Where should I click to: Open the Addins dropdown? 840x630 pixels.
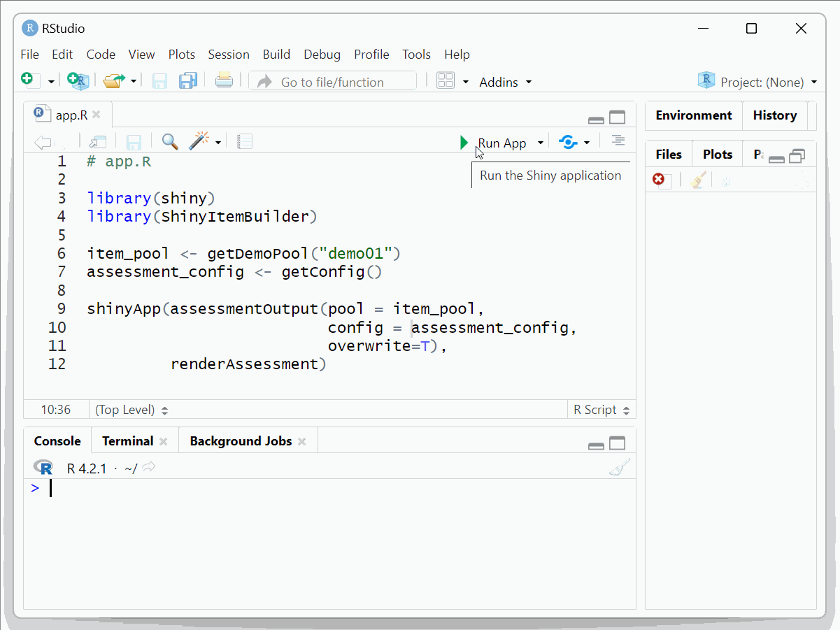click(505, 82)
